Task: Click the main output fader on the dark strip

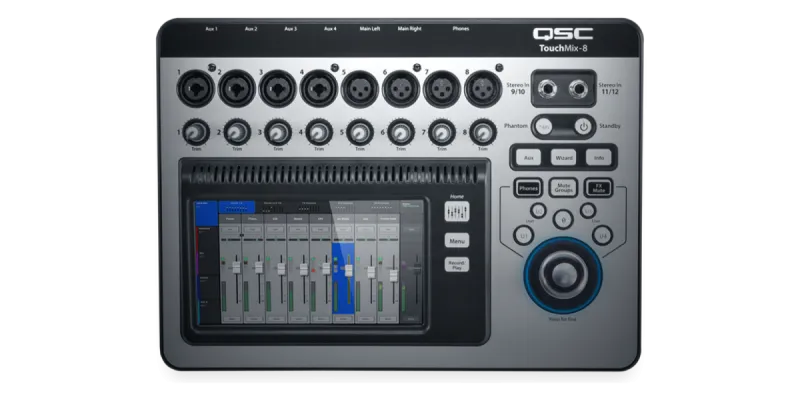Action: tap(417, 268)
